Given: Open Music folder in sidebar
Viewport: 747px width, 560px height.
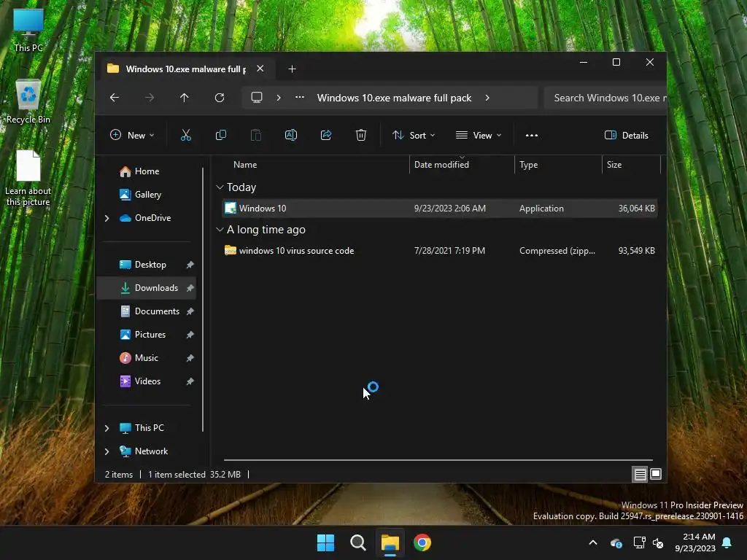Looking at the screenshot, I should (146, 357).
